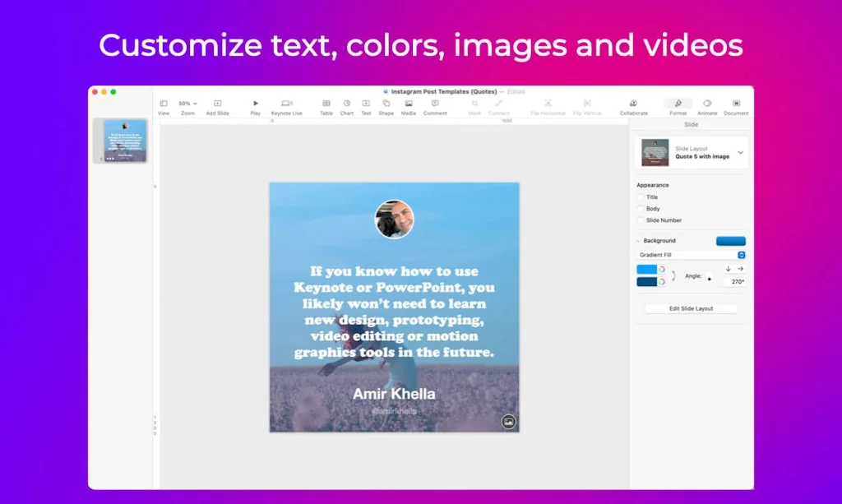
Task: Add a Shape to the slide
Action: tap(385, 104)
